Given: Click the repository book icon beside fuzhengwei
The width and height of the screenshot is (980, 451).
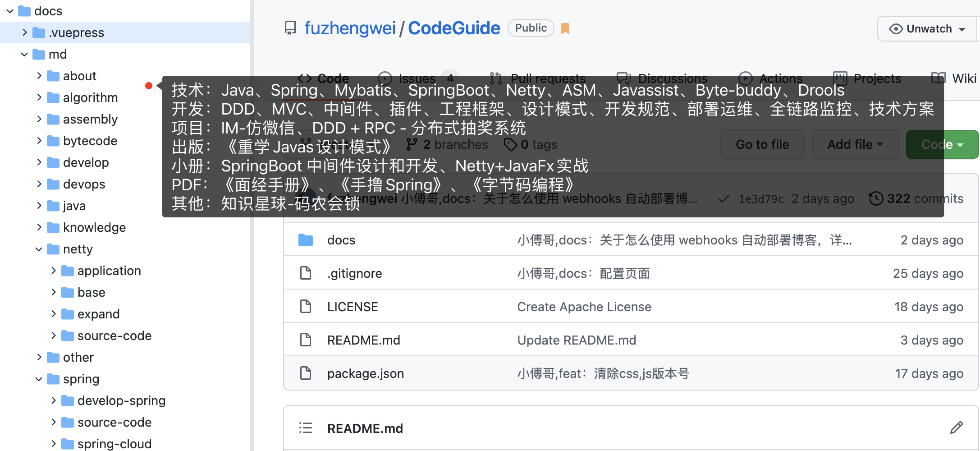Looking at the screenshot, I should (x=290, y=28).
